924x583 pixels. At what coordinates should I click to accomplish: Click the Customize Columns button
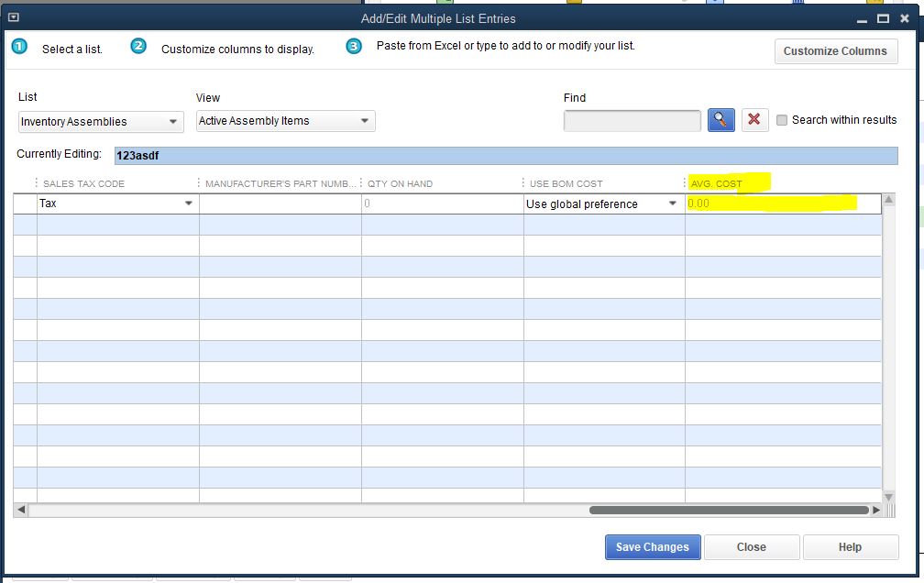coord(835,51)
